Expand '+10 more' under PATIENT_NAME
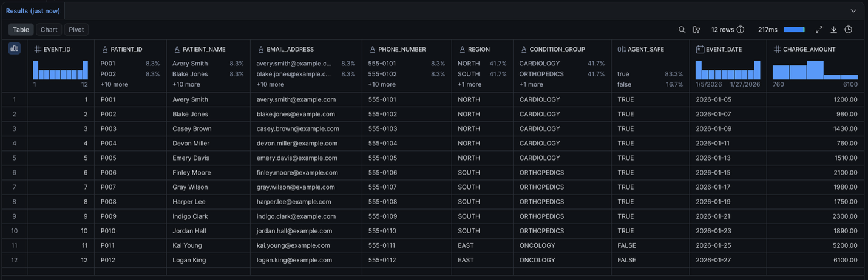 pos(186,84)
